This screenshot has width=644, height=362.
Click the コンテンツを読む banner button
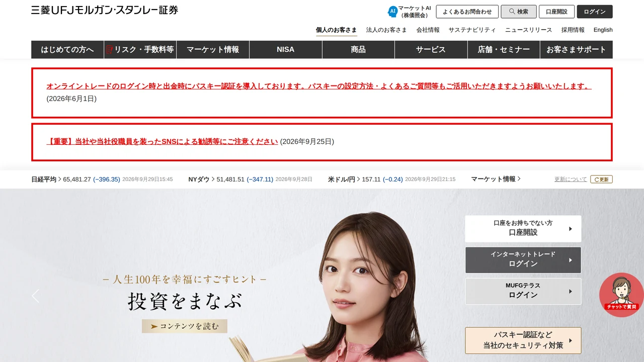pyautogui.click(x=185, y=326)
